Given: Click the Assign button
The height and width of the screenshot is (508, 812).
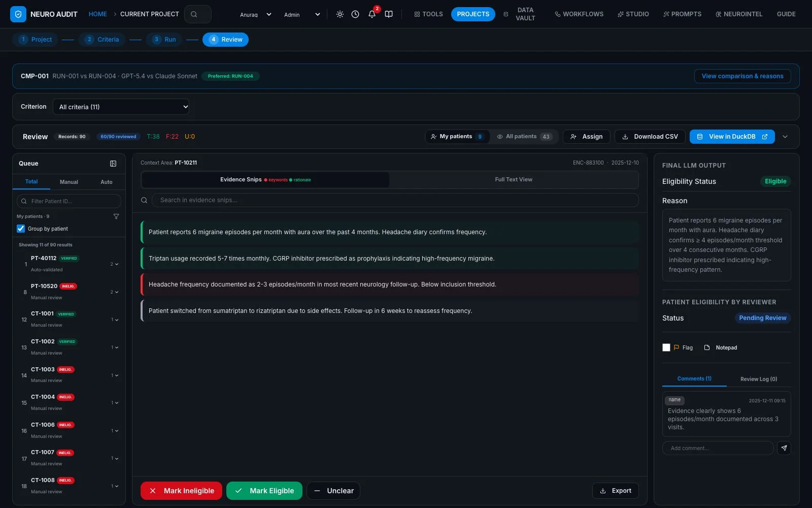Looking at the screenshot, I should point(587,137).
